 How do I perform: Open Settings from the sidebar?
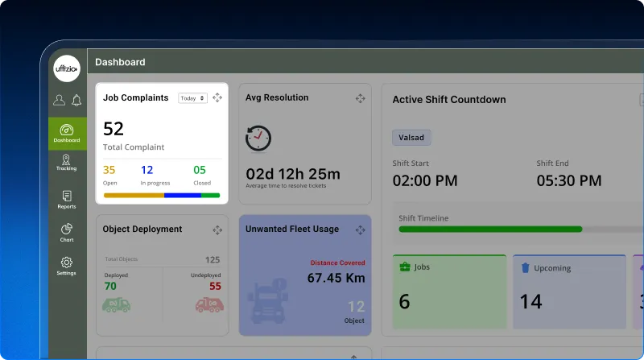(x=67, y=266)
